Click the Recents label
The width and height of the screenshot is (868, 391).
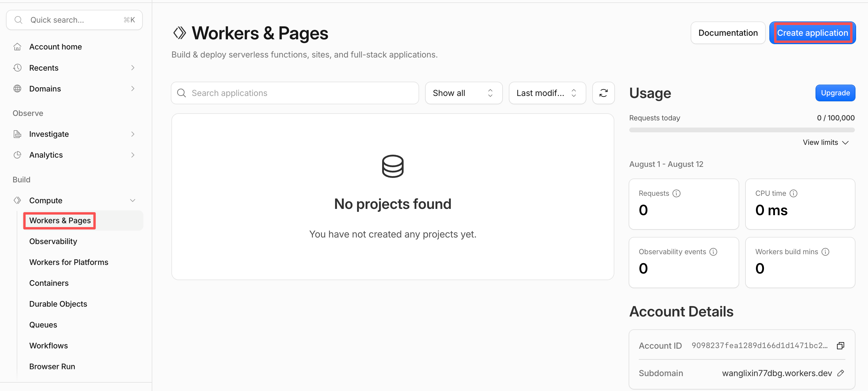click(x=44, y=68)
